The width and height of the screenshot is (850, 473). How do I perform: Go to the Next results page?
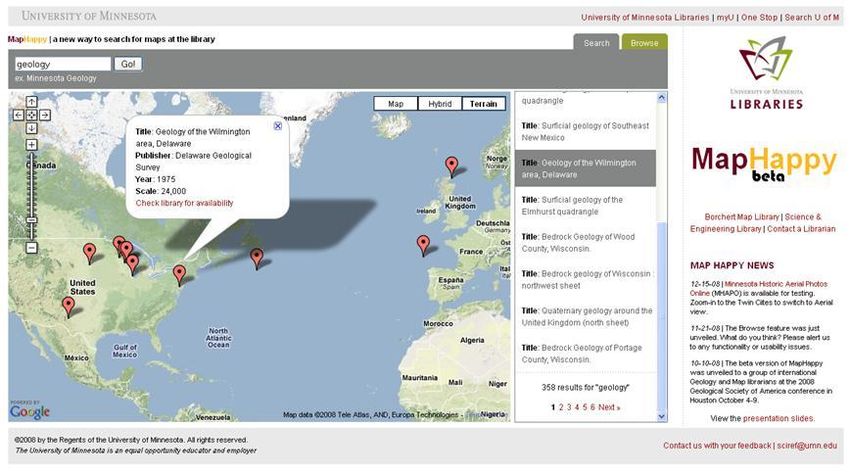click(609, 407)
